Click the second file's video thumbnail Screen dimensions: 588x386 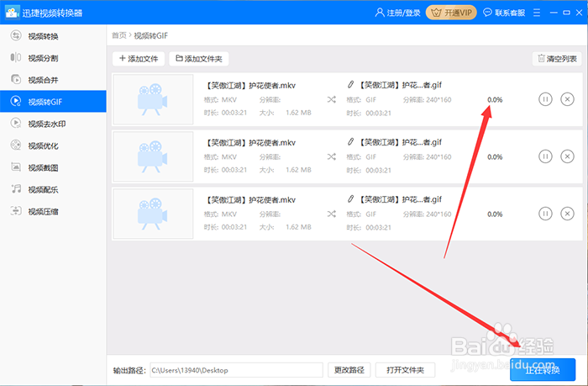(x=153, y=156)
